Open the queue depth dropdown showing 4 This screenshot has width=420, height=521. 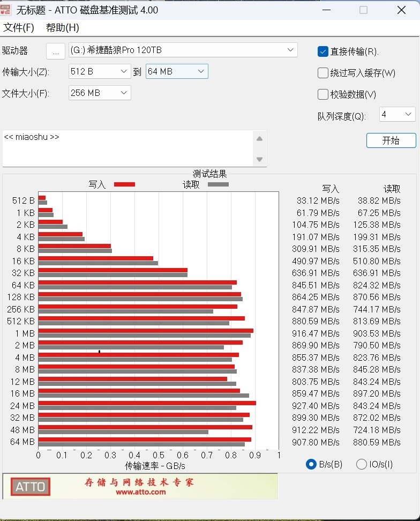click(x=397, y=114)
